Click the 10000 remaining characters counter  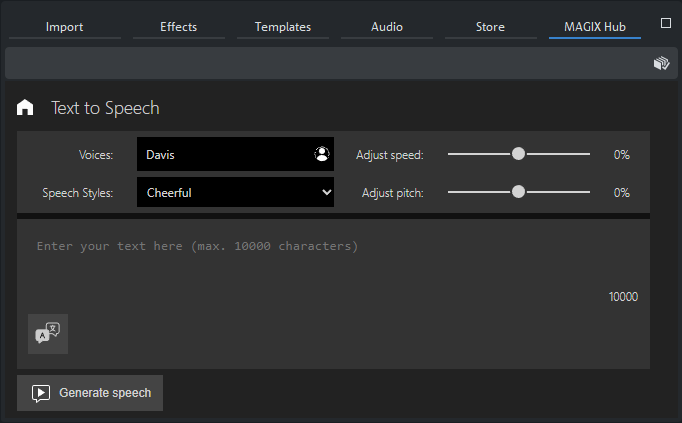coord(622,297)
